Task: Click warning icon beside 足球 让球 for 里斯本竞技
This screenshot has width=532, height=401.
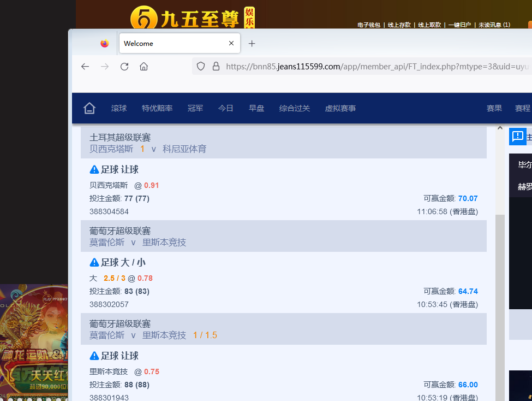Action: [94, 356]
